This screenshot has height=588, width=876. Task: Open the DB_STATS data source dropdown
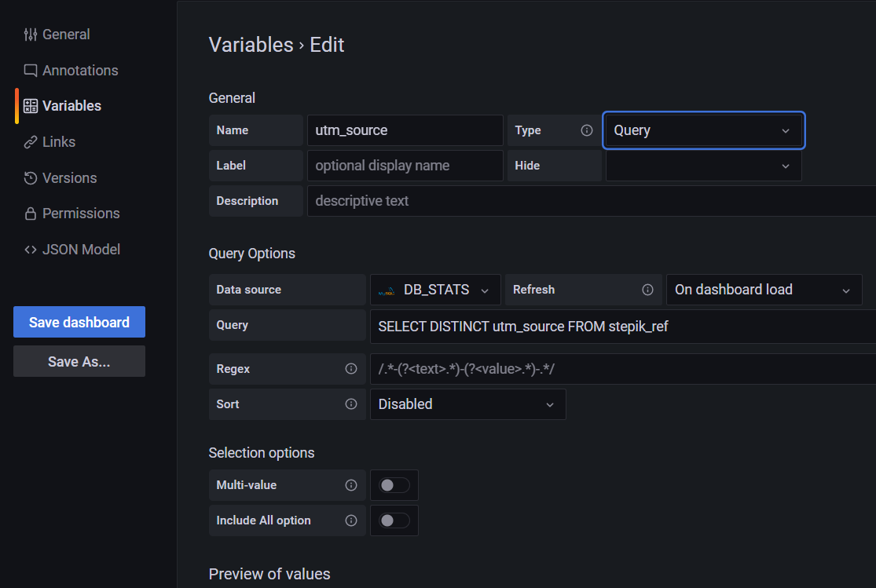[435, 290]
